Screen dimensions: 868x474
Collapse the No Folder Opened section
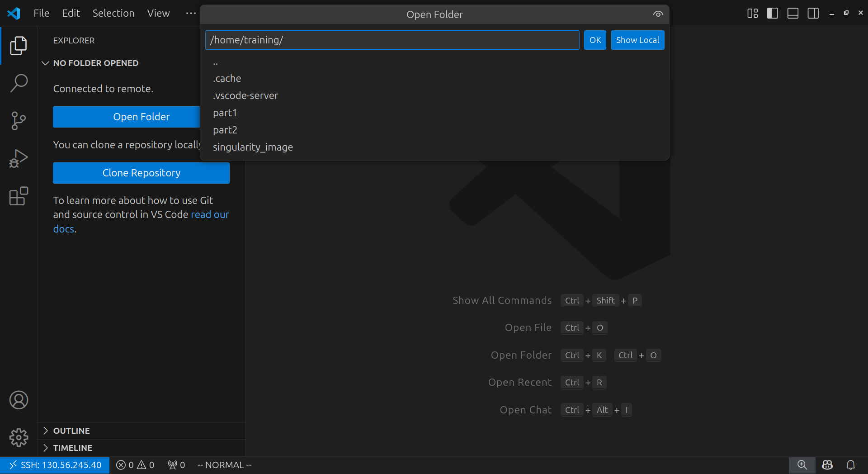click(95, 63)
